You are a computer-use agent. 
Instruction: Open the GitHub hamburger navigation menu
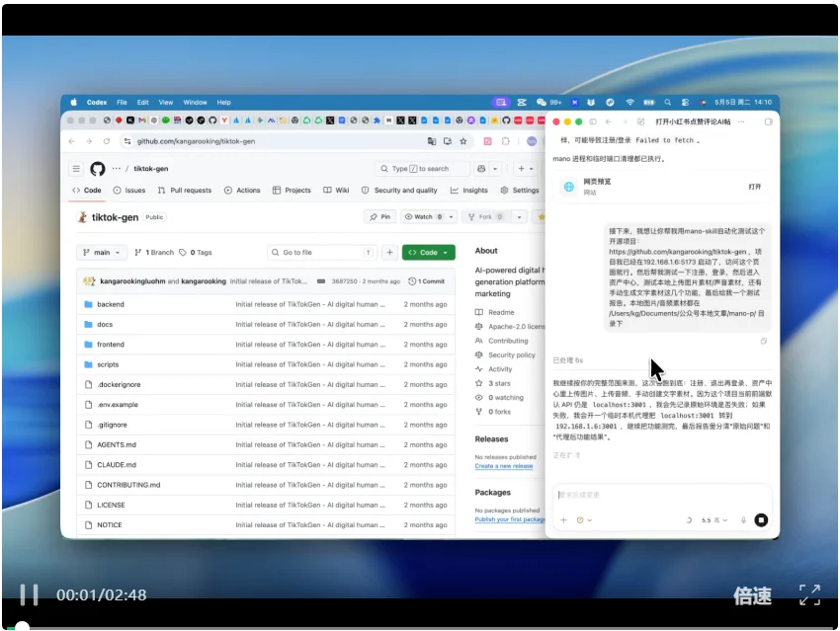(76, 169)
